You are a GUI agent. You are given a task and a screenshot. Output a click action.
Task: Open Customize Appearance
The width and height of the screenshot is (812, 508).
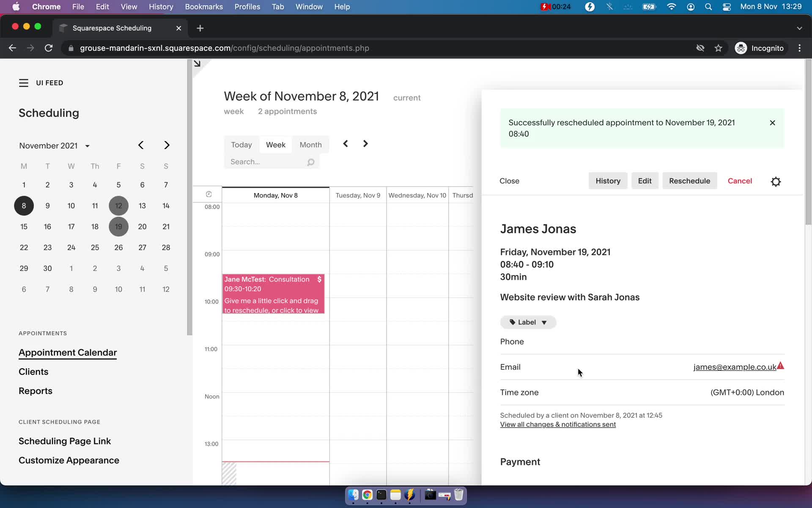point(69,460)
